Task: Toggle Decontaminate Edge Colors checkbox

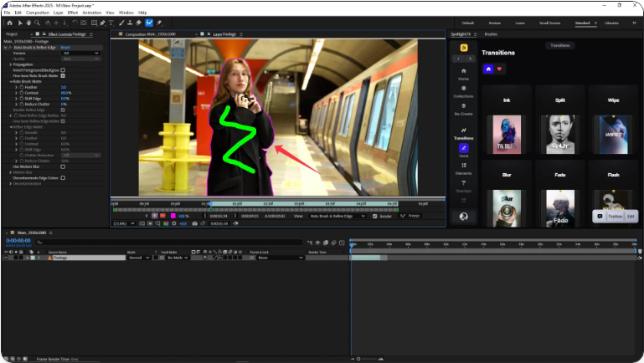Action: click(63, 177)
